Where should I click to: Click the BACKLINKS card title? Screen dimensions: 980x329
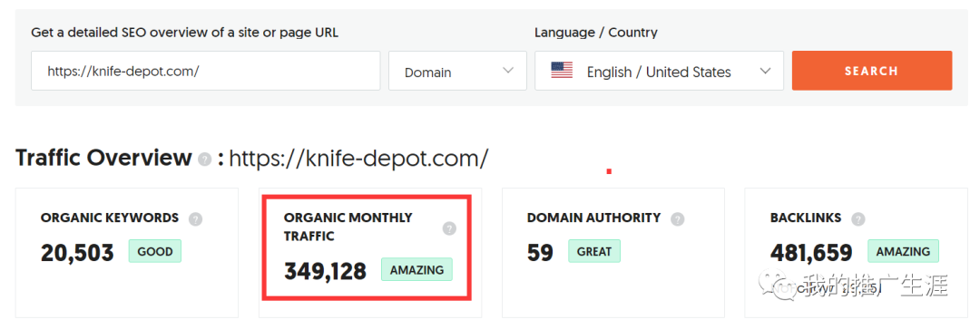[806, 218]
